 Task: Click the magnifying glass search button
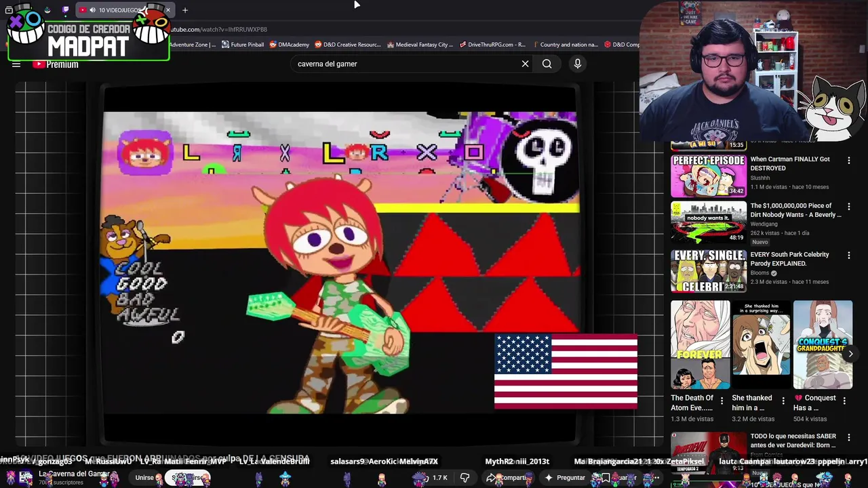pos(547,64)
